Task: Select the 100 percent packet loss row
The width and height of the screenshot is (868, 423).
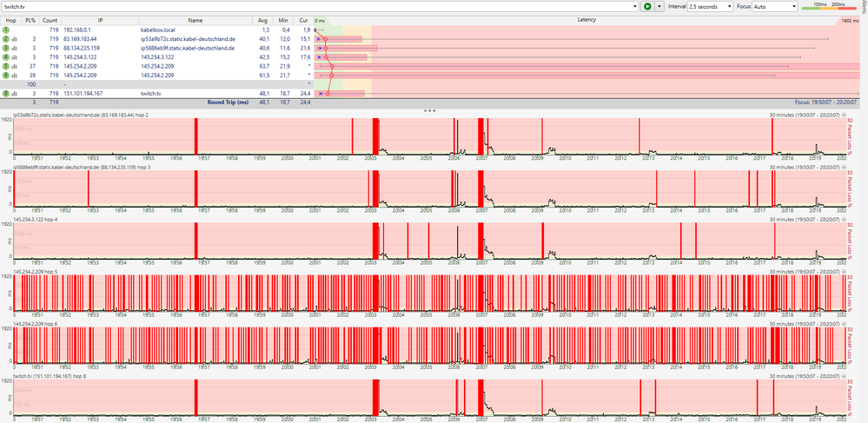Action: point(156,84)
